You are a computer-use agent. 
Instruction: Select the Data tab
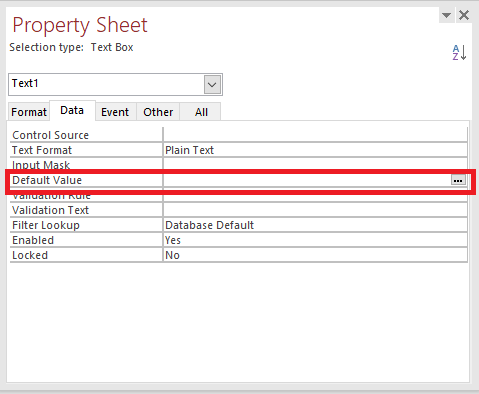(72, 110)
